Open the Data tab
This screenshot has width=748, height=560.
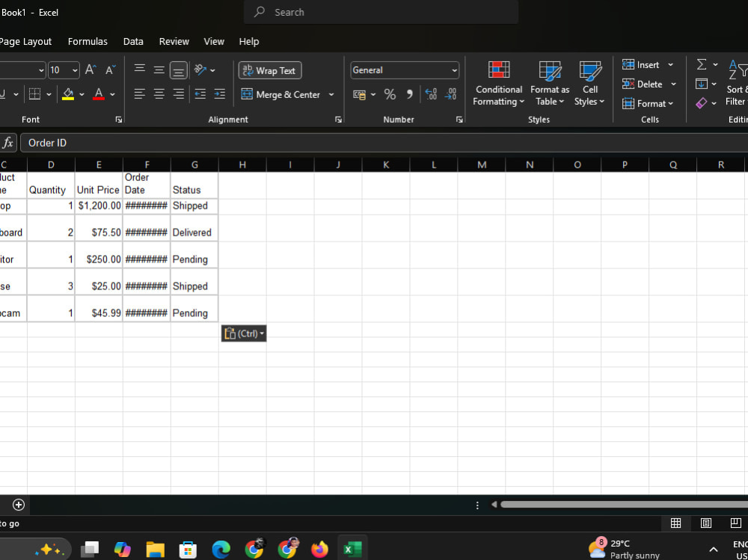[x=133, y=42]
